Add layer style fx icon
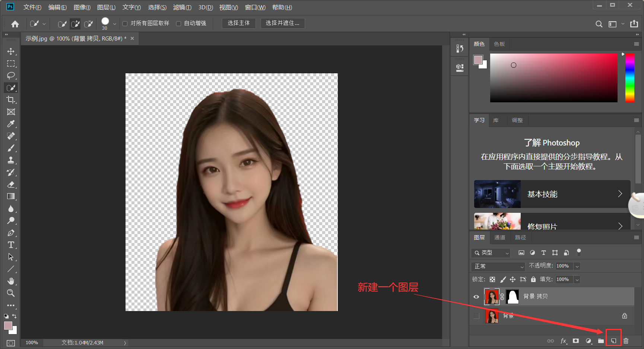 (x=564, y=341)
